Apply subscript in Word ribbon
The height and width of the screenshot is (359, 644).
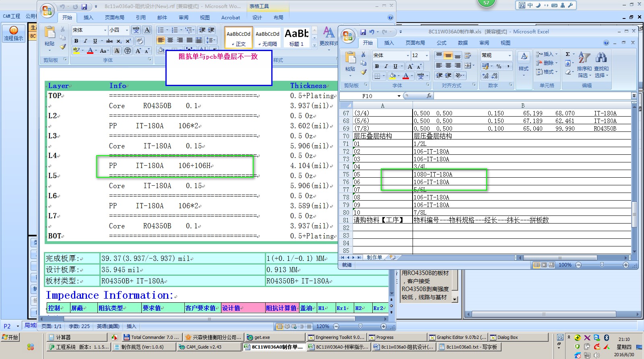click(119, 41)
